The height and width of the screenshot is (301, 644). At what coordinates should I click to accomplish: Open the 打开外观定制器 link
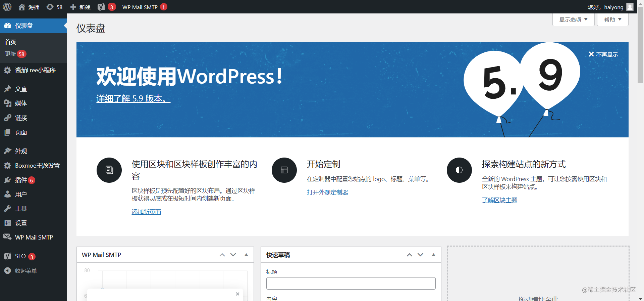tap(327, 192)
